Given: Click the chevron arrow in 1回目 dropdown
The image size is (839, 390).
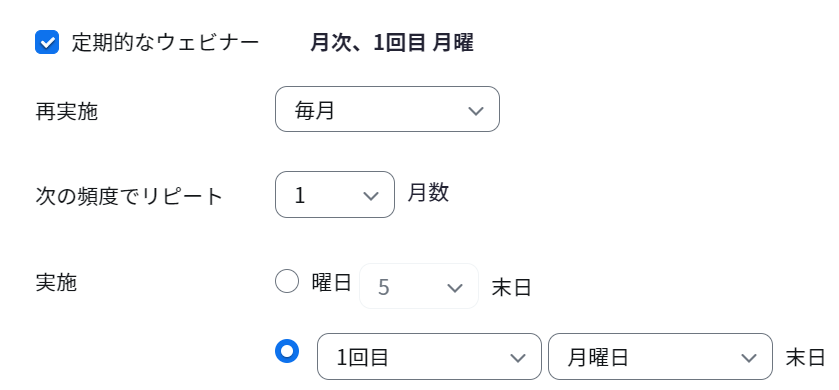Looking at the screenshot, I should point(517,358).
